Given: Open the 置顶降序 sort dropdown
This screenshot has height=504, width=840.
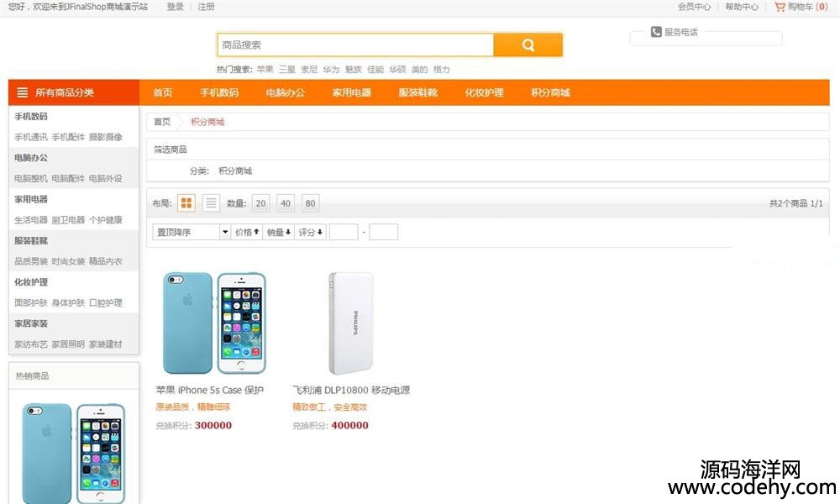Looking at the screenshot, I should coord(192,232).
